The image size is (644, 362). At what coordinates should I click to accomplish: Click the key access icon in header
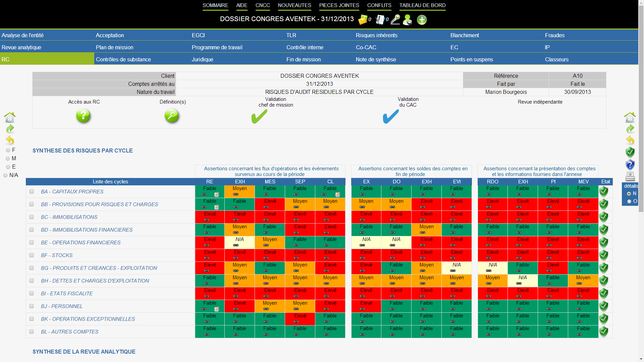pos(395,19)
